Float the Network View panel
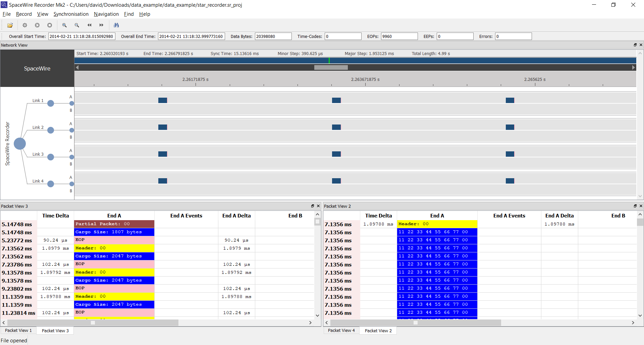644x345 pixels. click(x=635, y=45)
